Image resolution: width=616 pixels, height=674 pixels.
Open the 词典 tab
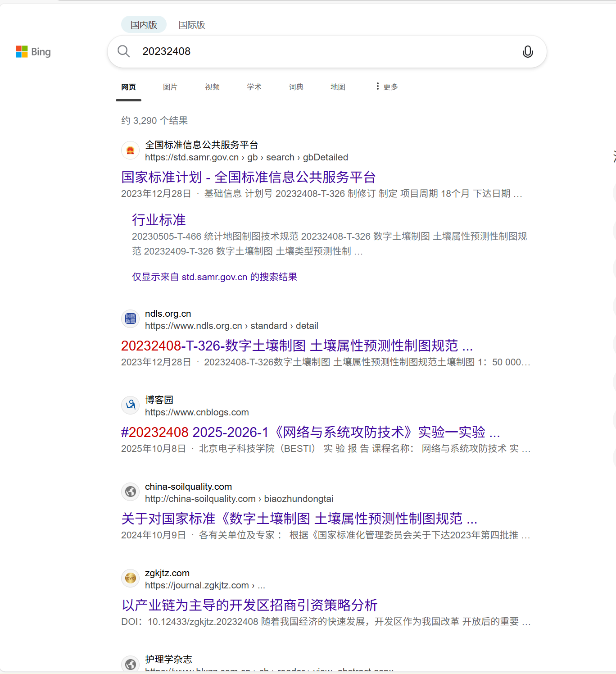[x=296, y=87]
